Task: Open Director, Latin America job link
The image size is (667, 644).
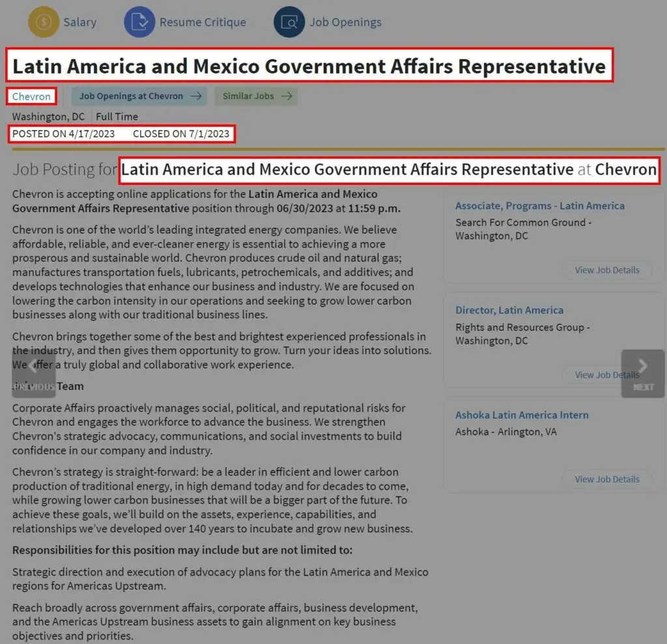Action: (509, 310)
